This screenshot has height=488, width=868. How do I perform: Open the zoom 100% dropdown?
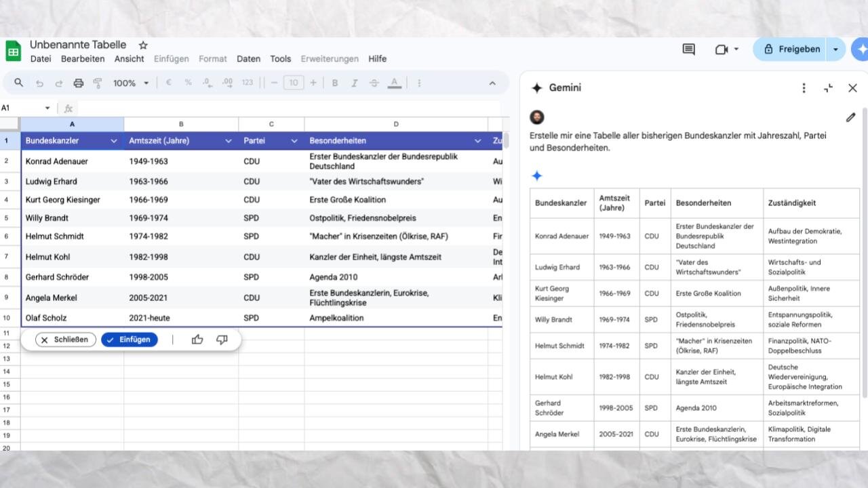[x=131, y=83]
